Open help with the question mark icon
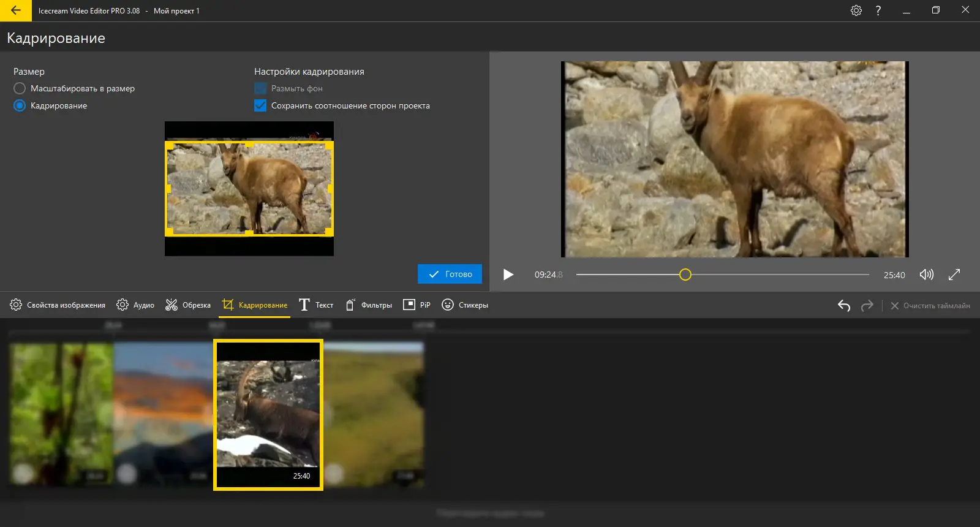980x527 pixels. 878,10
